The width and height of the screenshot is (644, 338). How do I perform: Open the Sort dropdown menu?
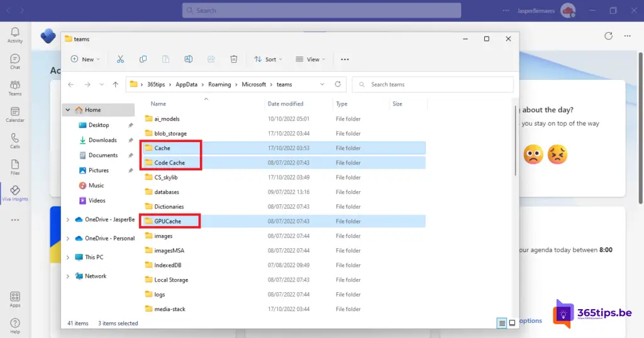click(x=268, y=60)
